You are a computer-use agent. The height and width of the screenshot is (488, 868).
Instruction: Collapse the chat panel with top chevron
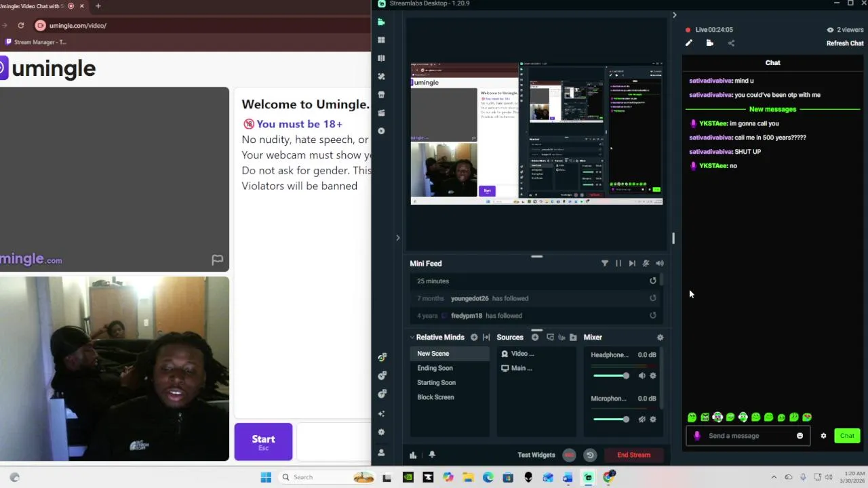click(674, 15)
